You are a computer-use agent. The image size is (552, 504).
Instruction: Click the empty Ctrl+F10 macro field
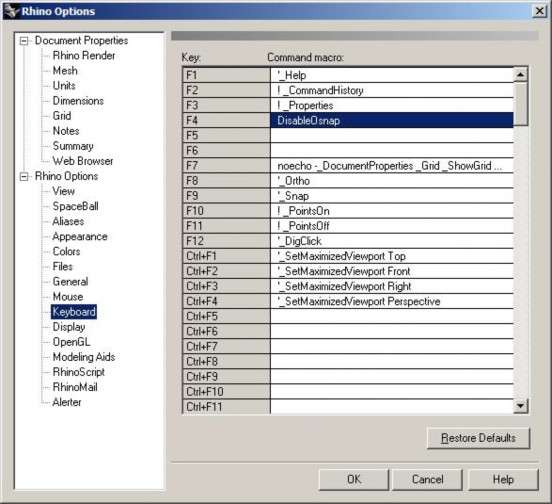pyautogui.click(x=392, y=392)
